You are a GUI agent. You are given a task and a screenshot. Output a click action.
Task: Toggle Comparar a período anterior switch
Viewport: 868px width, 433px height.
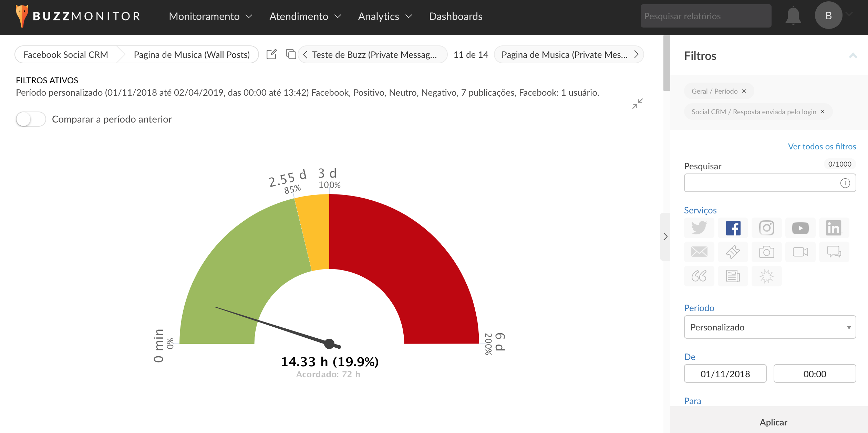pos(31,119)
